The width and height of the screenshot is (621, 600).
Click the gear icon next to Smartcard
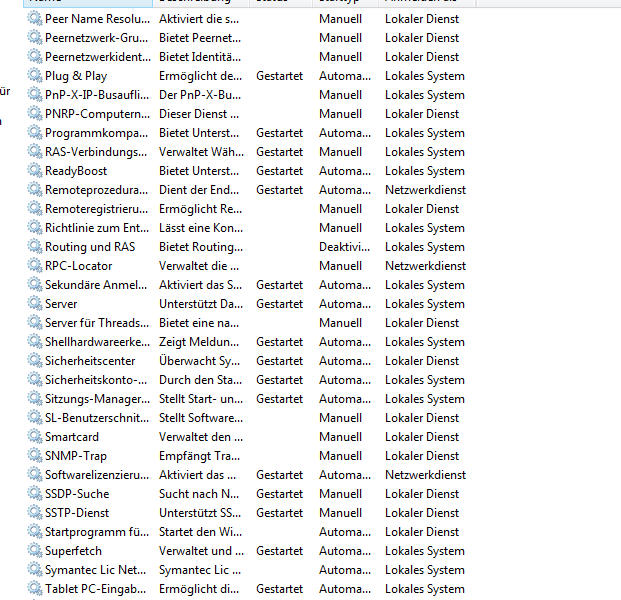click(35, 437)
